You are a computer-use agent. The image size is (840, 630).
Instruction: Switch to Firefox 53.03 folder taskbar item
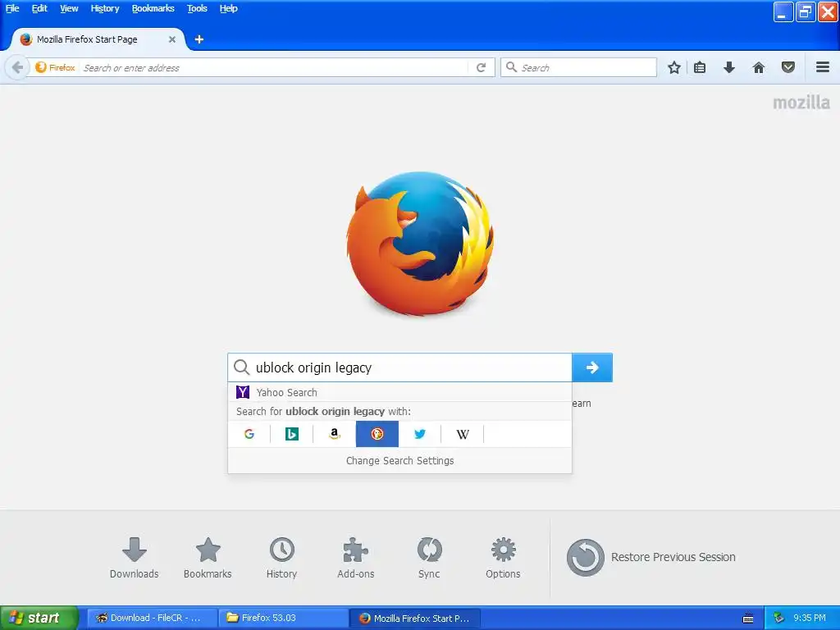[x=284, y=618]
